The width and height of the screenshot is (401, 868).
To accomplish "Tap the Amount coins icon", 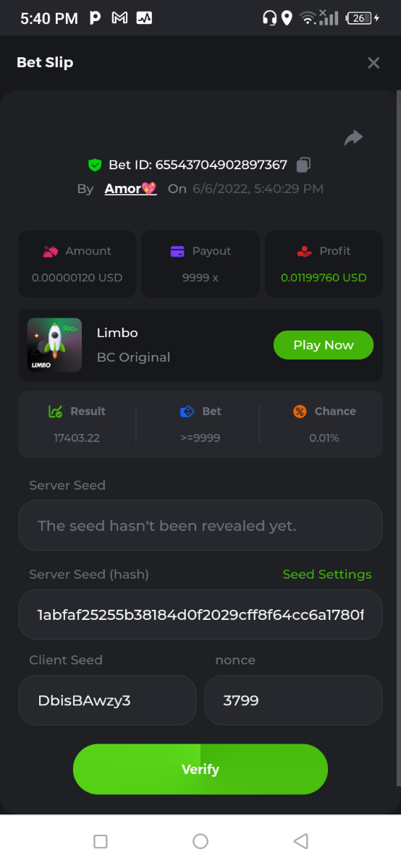I will 51,251.
